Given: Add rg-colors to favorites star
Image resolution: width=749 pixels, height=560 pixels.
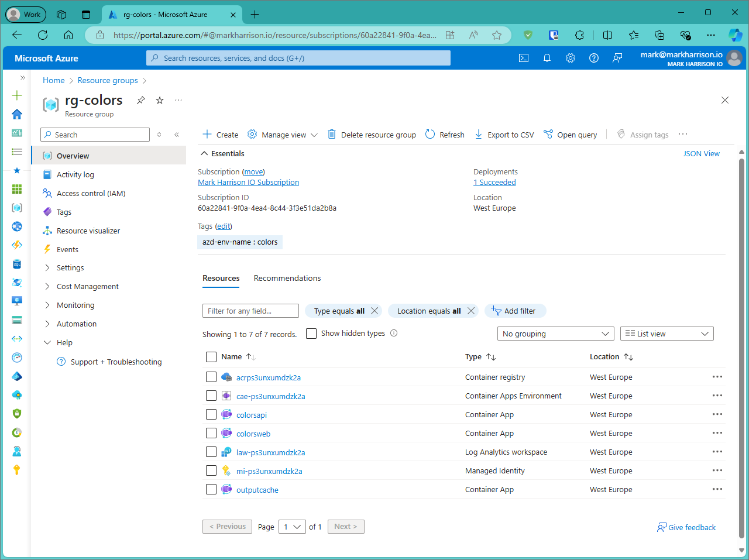Looking at the screenshot, I should click(x=160, y=100).
